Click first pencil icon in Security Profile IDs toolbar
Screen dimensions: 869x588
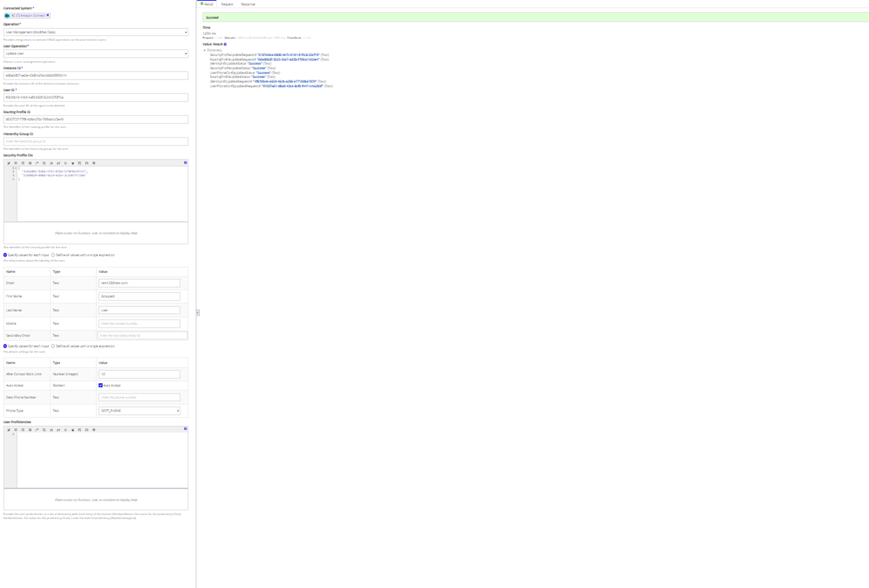[9, 163]
